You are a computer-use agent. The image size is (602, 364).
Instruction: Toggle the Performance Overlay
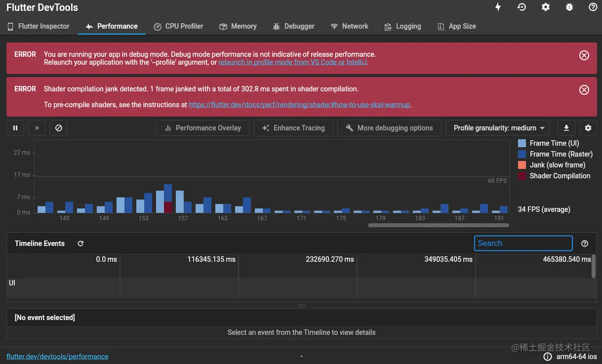click(202, 128)
